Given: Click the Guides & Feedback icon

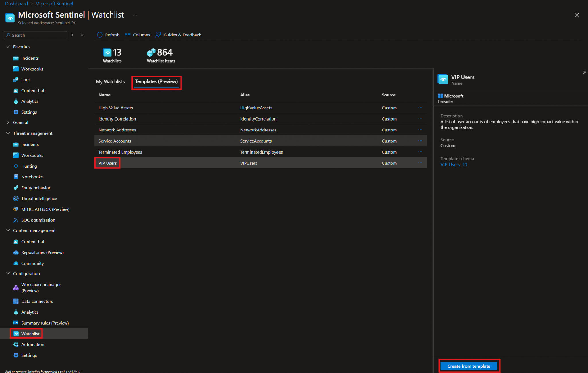Looking at the screenshot, I should tap(158, 35).
